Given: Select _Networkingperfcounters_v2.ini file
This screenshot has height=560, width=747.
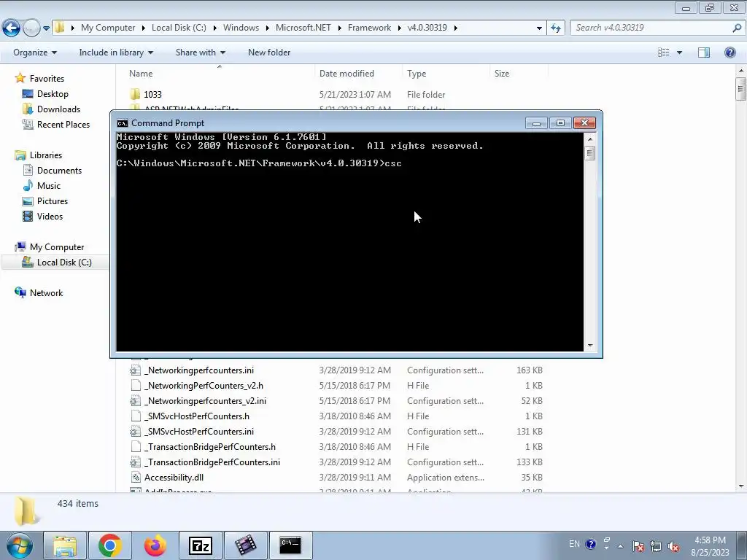Looking at the screenshot, I should 205,400.
